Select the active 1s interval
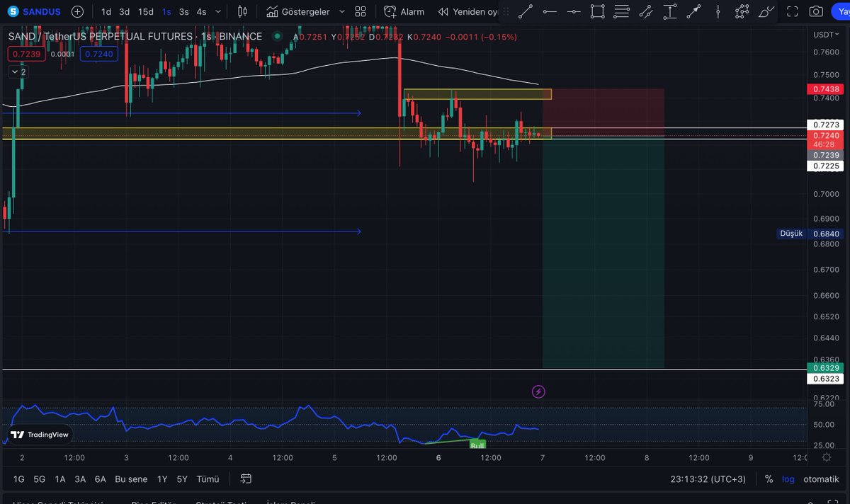The width and height of the screenshot is (850, 504). pos(166,12)
